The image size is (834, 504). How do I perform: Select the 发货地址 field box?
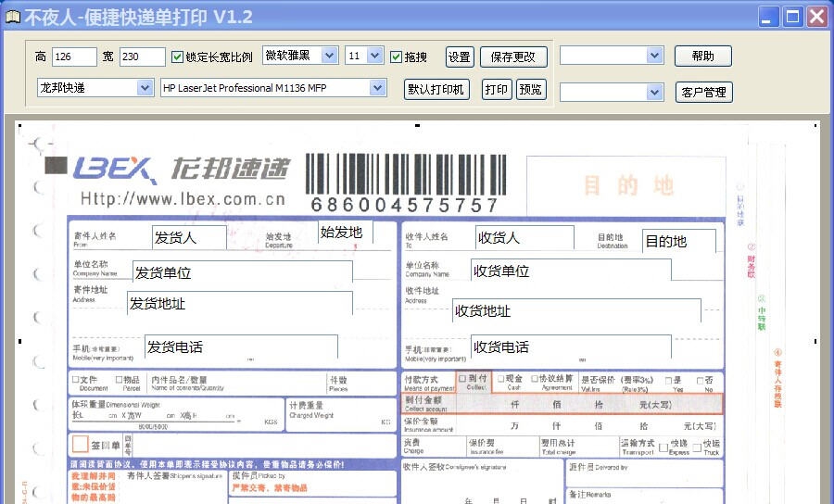coord(240,304)
